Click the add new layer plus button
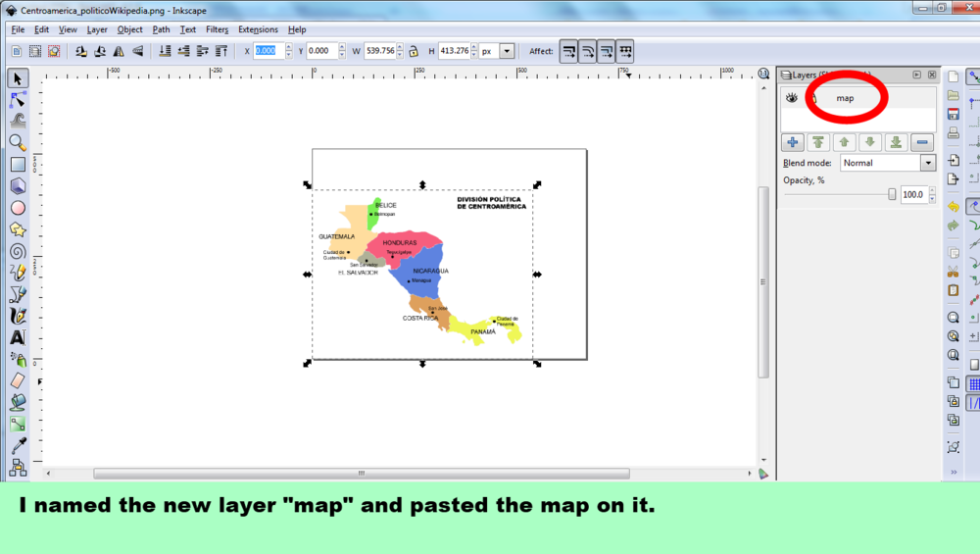 click(794, 143)
